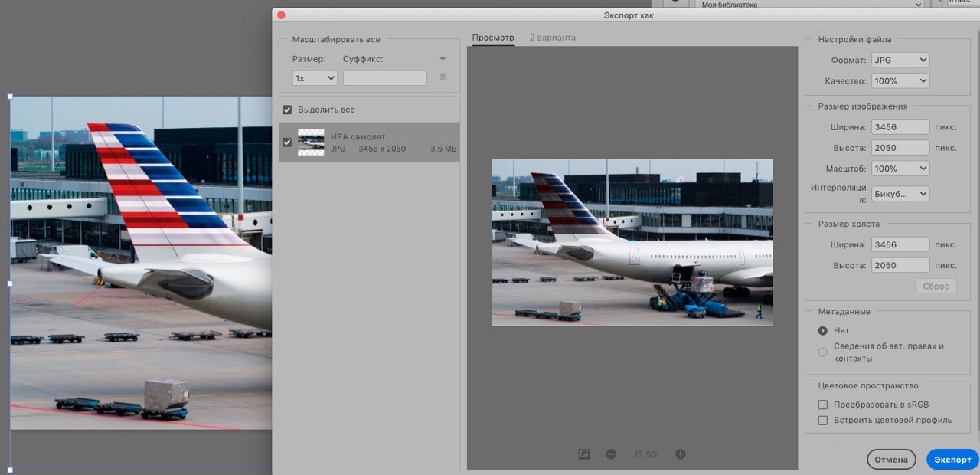
Task: Switch to the 2 варианта tab
Action: [553, 38]
